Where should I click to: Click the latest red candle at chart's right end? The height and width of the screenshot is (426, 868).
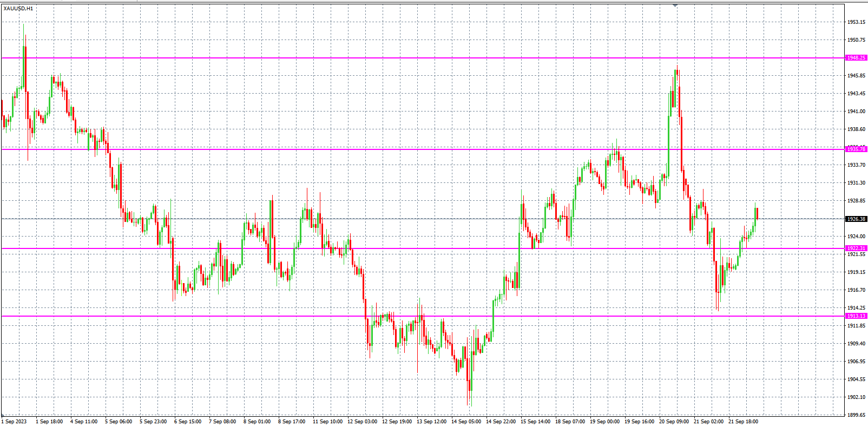coord(757,213)
